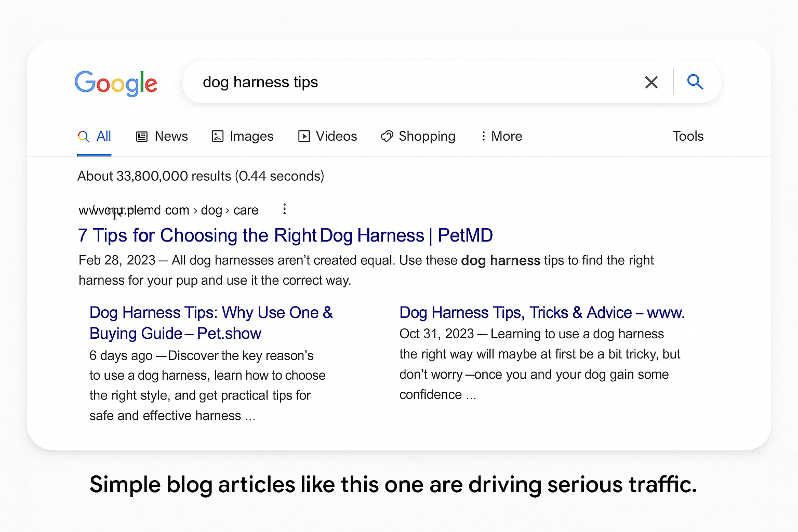This screenshot has height=532, width=798.
Task: Click the snippet starting with 6 days ago
Action: tap(207, 385)
